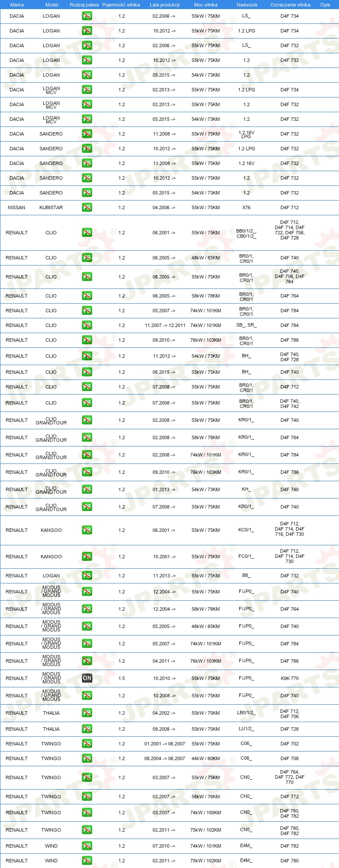Click the Moc silnika column header
339x868 pixels.
(206, 5)
